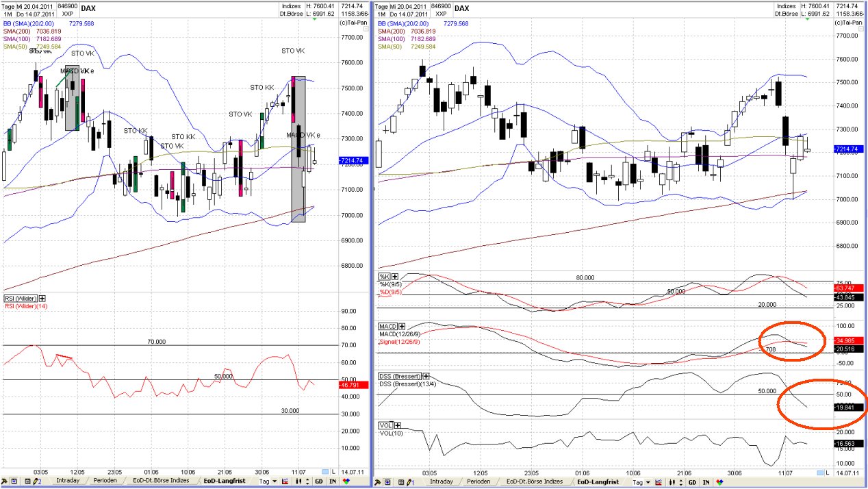The image size is (868, 489).
Task: Click the VOL(10) panel label
Action: (x=392, y=432)
